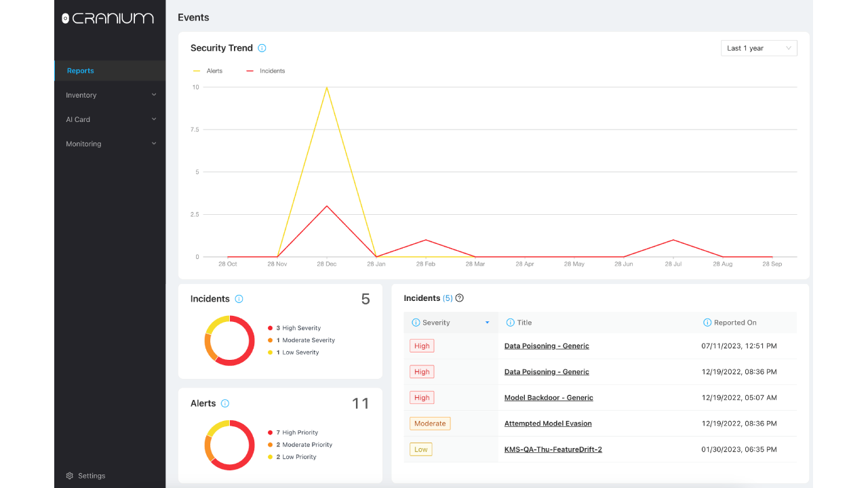Toggle the Alerts series in chart legend
This screenshot has width=868, height=488.
[208, 70]
